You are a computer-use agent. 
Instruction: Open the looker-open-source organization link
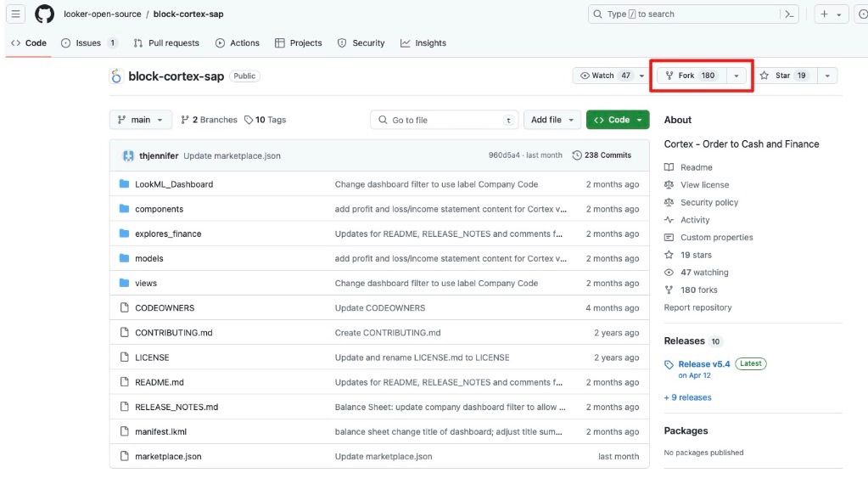(103, 14)
